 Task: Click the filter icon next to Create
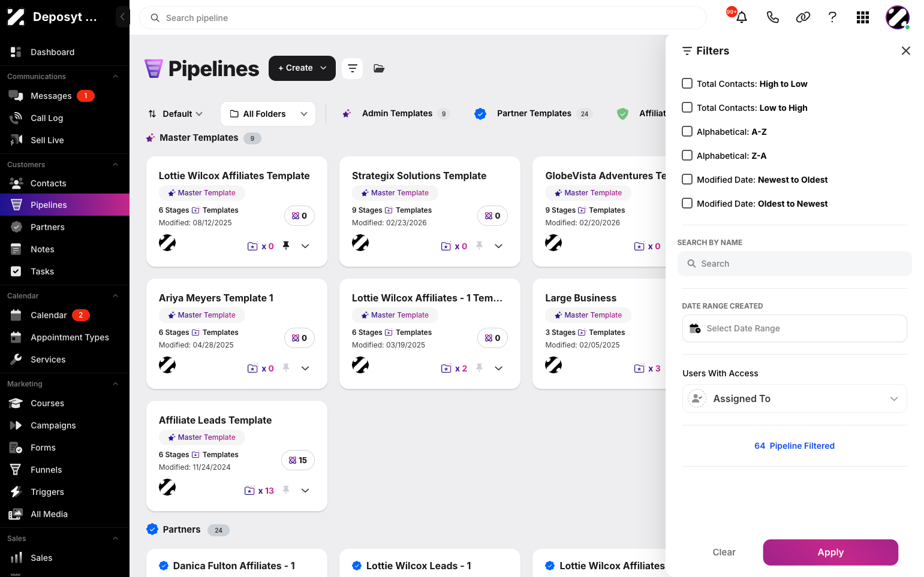(353, 68)
